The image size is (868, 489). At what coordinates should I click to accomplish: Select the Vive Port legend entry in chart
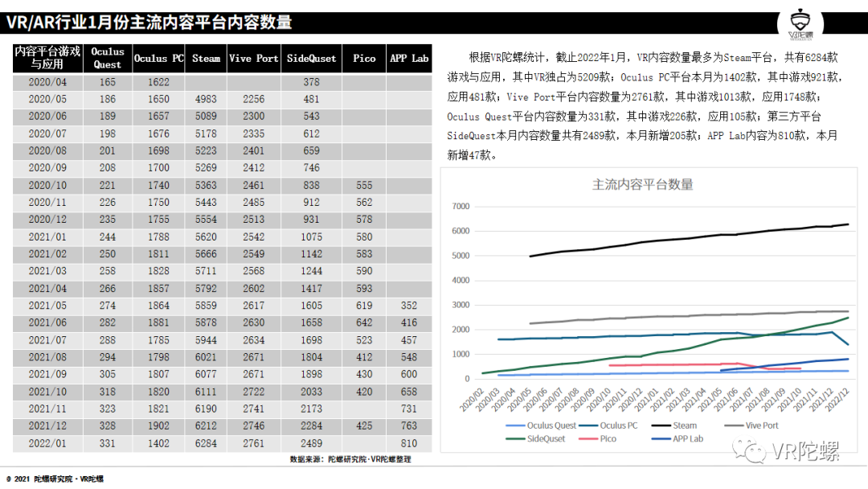click(751, 425)
